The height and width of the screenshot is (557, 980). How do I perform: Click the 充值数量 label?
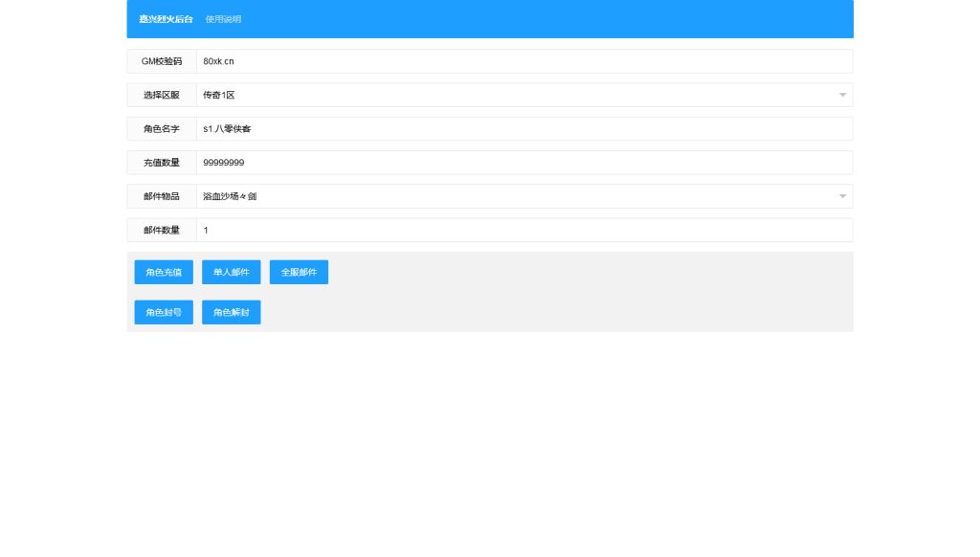(x=162, y=163)
